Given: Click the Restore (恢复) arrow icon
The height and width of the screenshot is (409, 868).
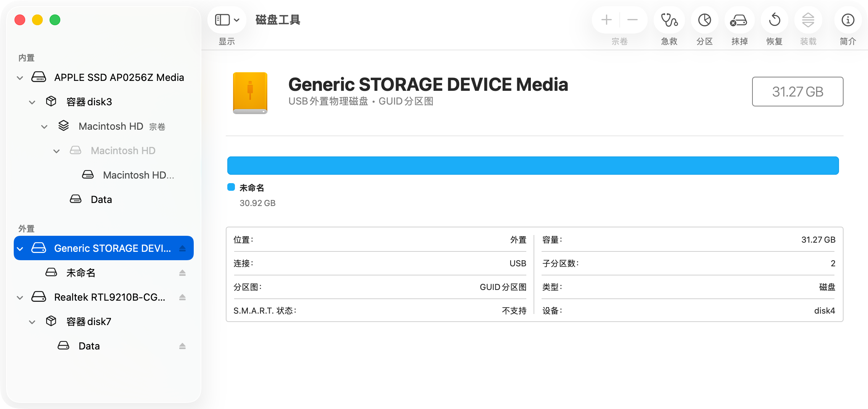Looking at the screenshot, I should pyautogui.click(x=774, y=20).
